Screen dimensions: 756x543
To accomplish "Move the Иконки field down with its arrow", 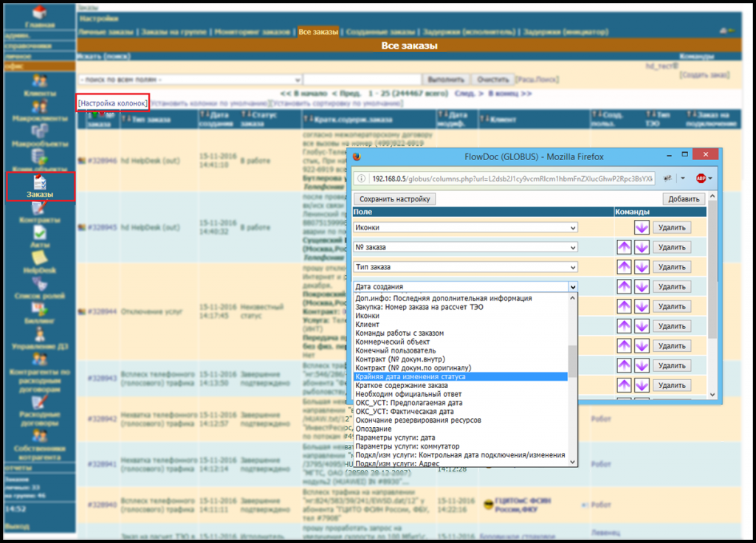I will pyautogui.click(x=642, y=227).
